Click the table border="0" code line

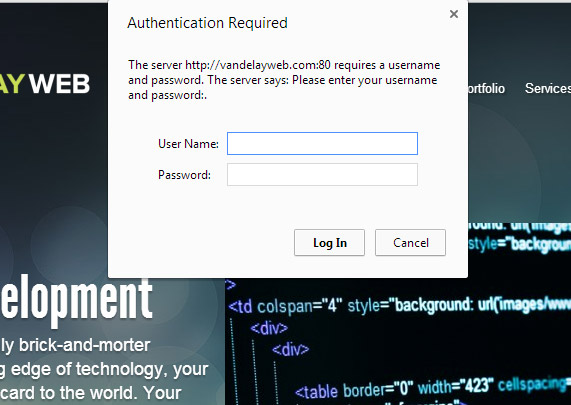[x=433, y=388]
